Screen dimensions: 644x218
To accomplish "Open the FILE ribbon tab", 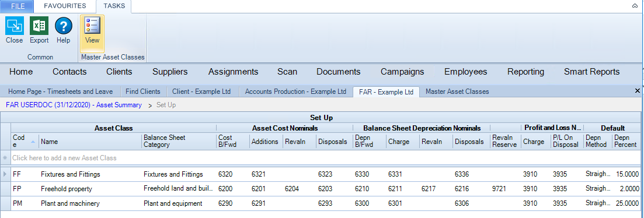I will 18,6.
